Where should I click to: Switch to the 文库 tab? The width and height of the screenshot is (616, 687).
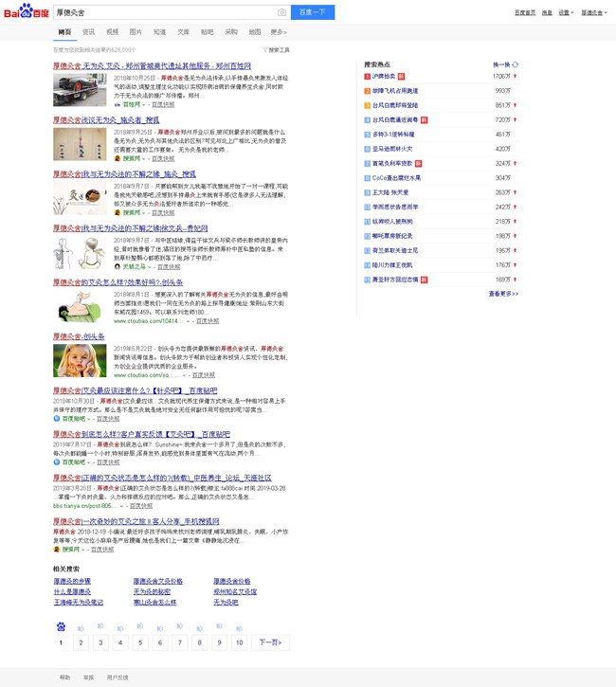183,32
